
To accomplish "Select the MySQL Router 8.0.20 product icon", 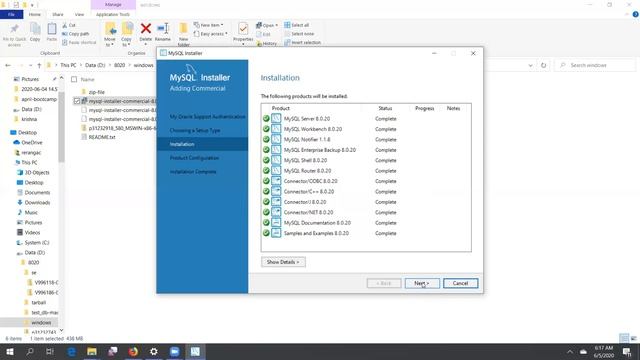I will pos(276,171).
